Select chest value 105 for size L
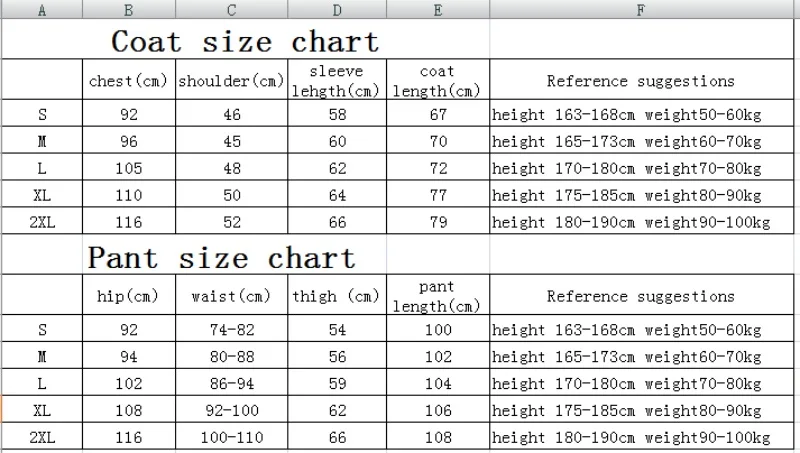The image size is (800, 453). pyautogui.click(x=129, y=167)
